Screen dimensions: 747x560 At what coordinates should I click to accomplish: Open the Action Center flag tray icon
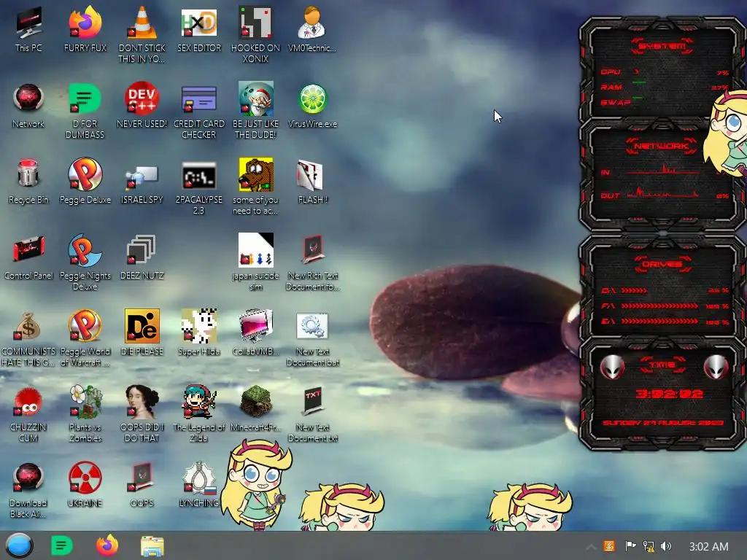coord(630,545)
